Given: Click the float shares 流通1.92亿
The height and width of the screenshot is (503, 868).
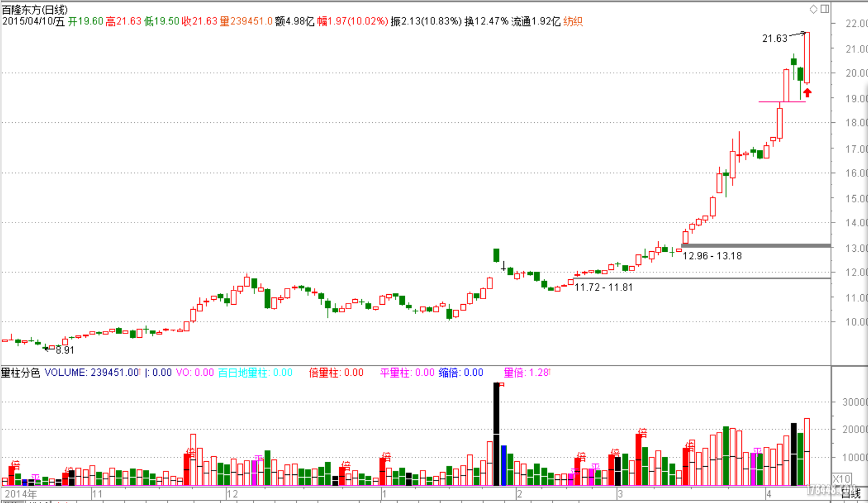Looking at the screenshot, I should pyautogui.click(x=536, y=21).
